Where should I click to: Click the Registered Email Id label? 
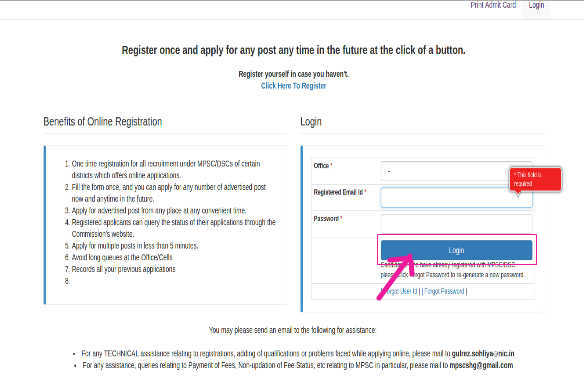click(340, 192)
